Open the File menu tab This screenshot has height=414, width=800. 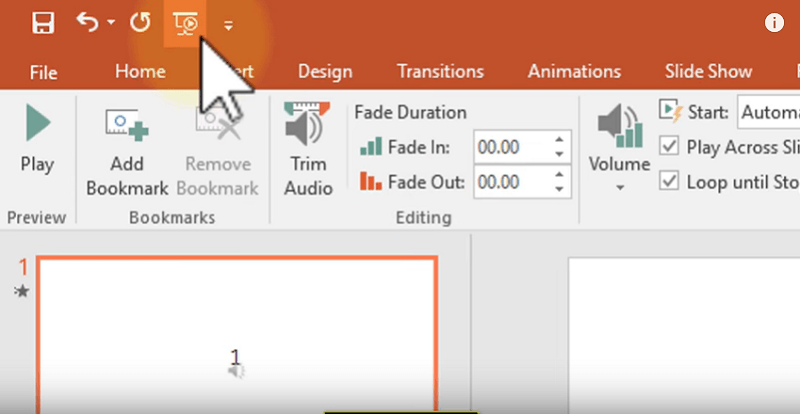(x=43, y=72)
